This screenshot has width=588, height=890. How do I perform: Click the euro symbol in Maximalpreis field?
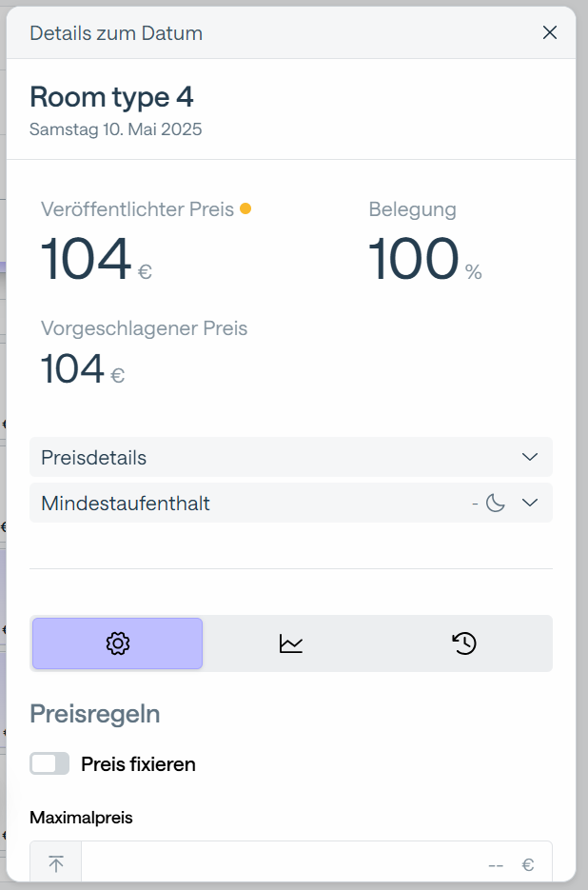coord(528,864)
